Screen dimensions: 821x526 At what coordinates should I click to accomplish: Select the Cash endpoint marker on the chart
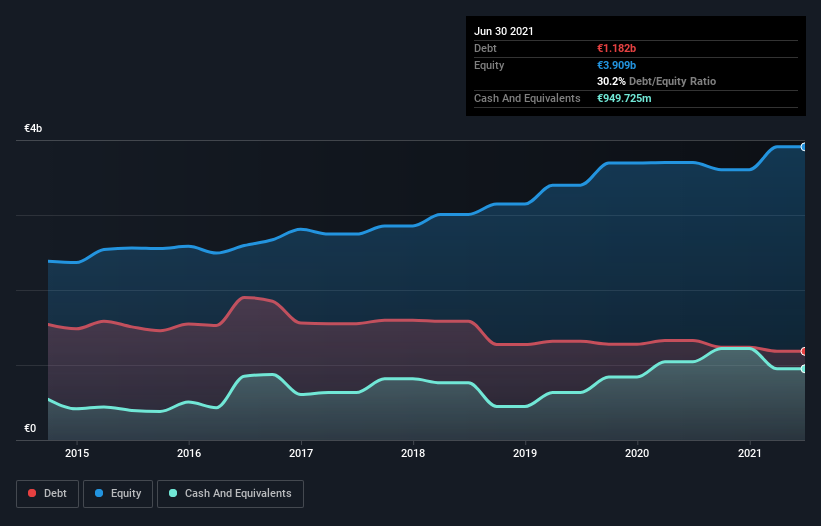804,369
